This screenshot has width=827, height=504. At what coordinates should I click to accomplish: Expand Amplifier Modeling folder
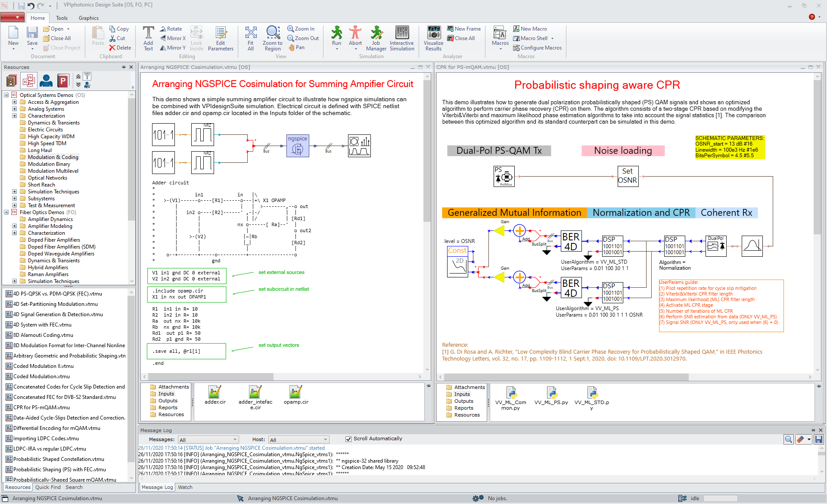[14, 226]
